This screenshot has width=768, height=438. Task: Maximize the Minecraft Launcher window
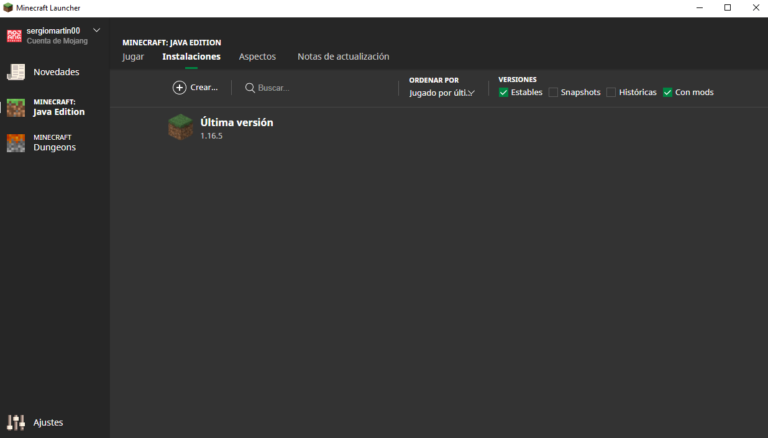[x=727, y=8]
